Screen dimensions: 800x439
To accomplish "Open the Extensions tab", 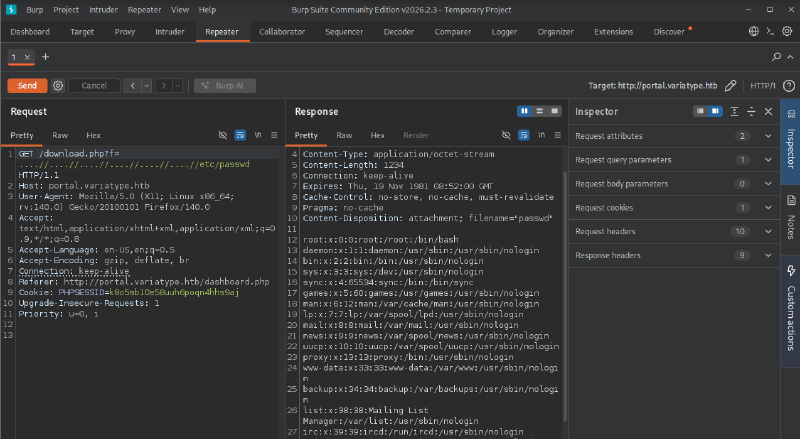I will pos(613,32).
